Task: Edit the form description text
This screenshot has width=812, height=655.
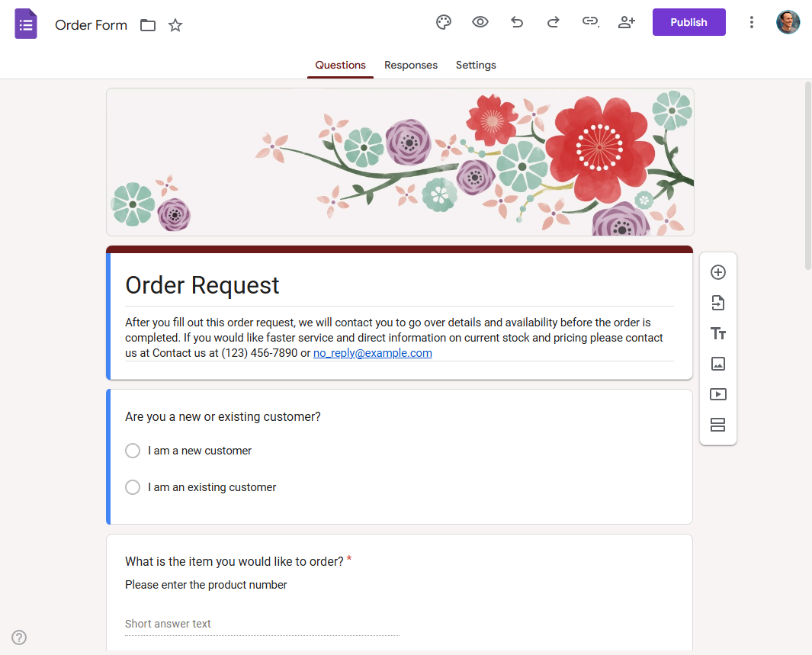Action: [400, 338]
